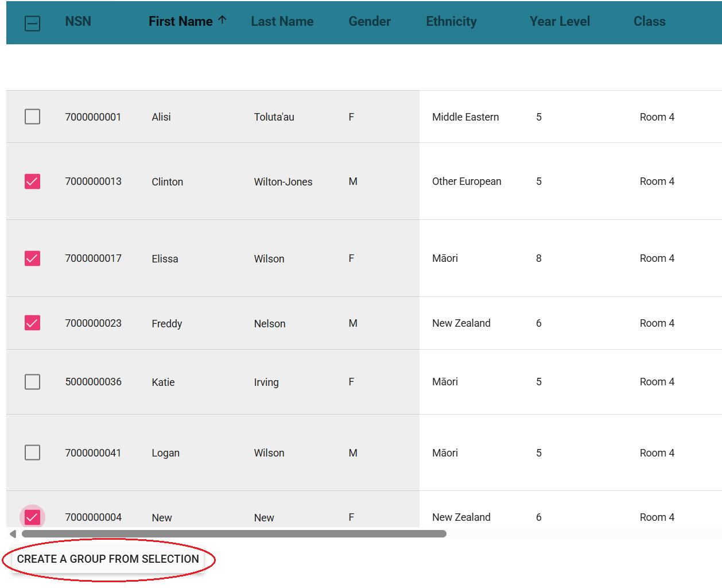
Task: Sort by Year Level column
Action: [559, 22]
